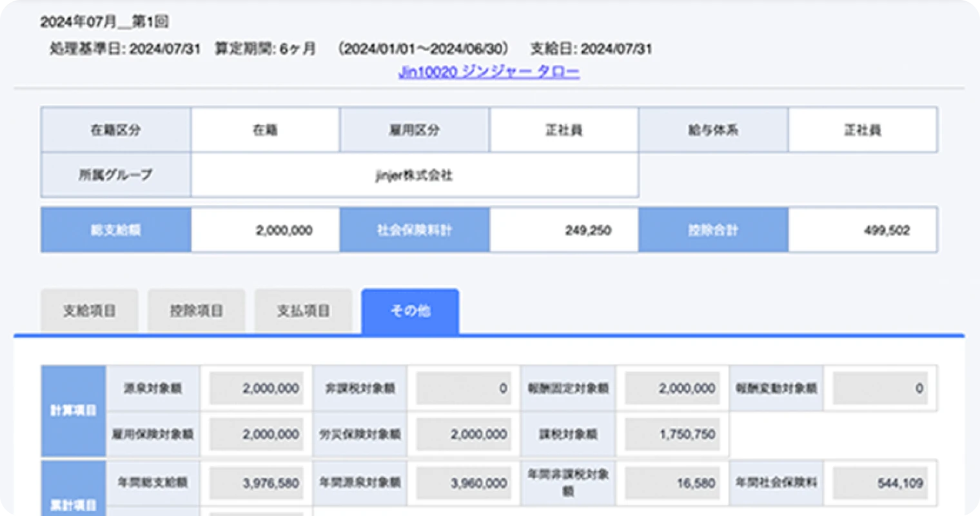980x516 pixels.
Task: Click the 雇用保険対象額 field
Action: (256, 435)
